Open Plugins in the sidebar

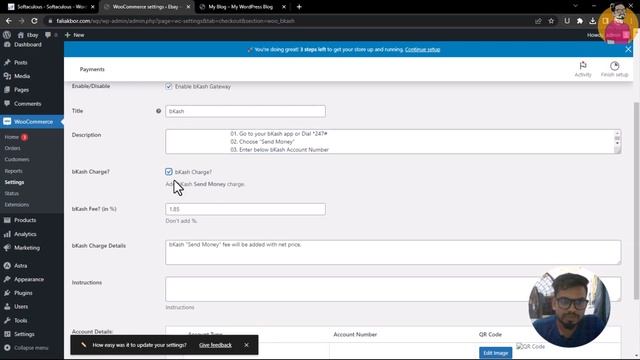coord(23,293)
